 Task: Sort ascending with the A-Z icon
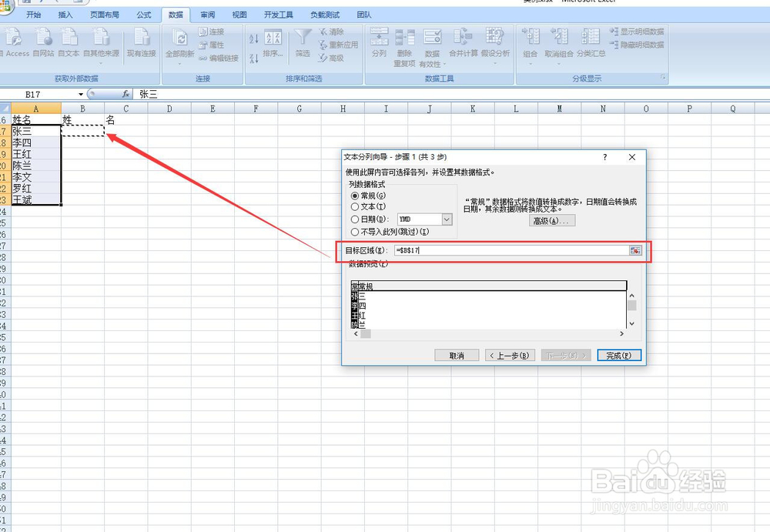pyautogui.click(x=254, y=38)
